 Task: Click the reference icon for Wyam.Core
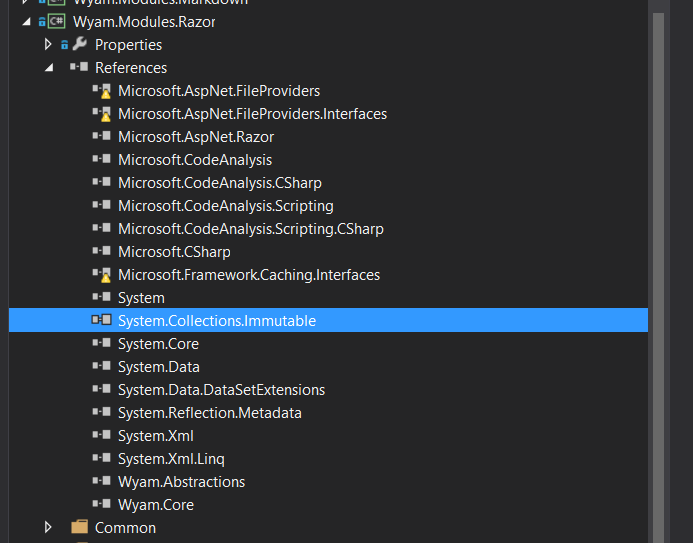102,503
